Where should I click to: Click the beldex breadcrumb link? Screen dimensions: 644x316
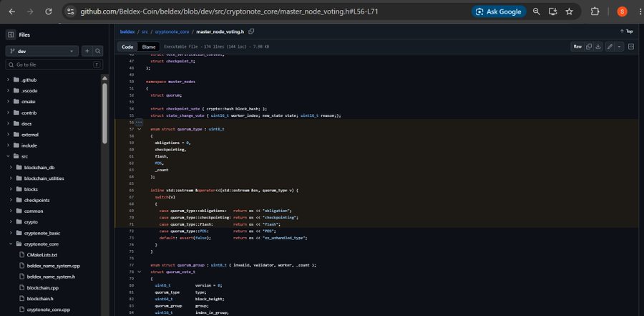click(127, 32)
